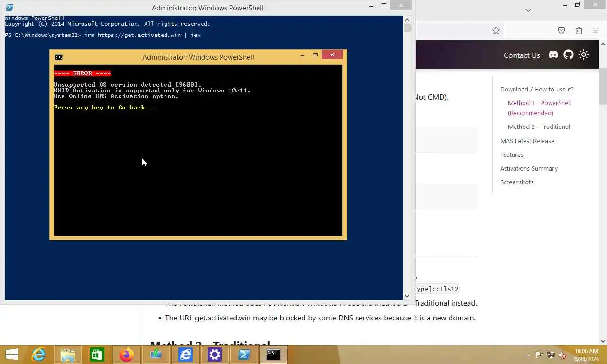Screen dimensions: 607x364
Task: Open the network tray icon
Action: point(551,355)
